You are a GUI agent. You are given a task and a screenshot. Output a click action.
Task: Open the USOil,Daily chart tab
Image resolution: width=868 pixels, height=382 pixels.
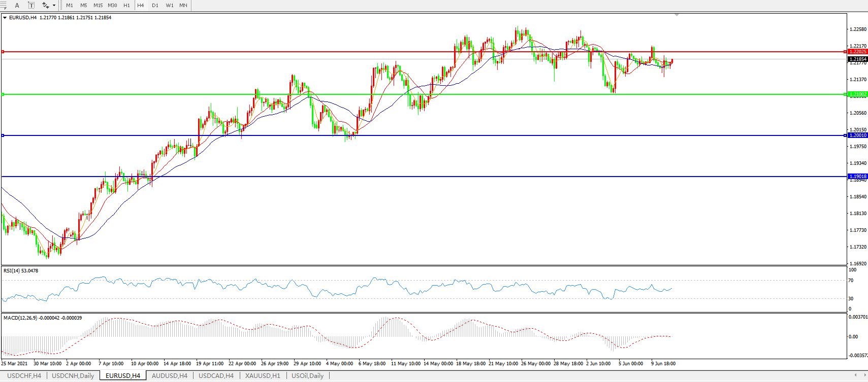[307, 376]
